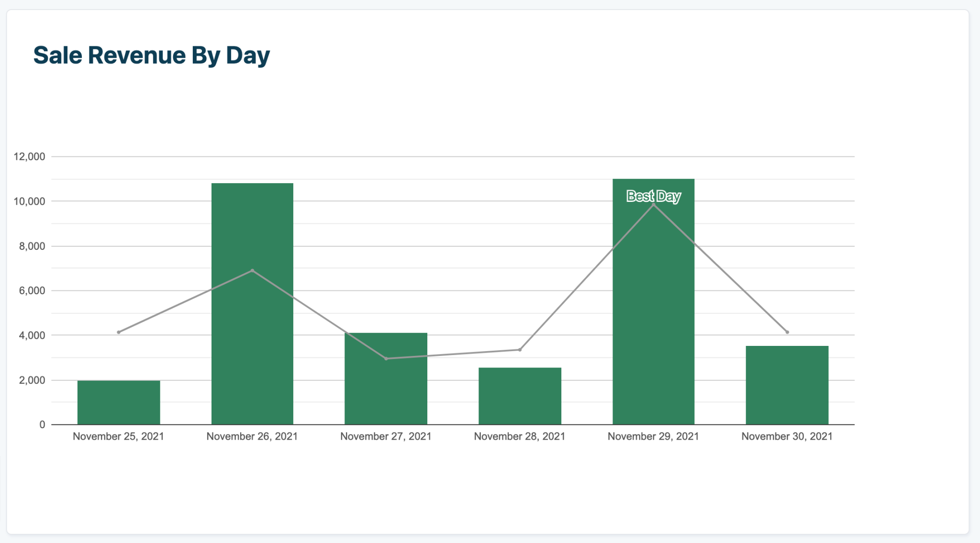Click the line point above November 28
The image size is (980, 543).
coord(520,350)
